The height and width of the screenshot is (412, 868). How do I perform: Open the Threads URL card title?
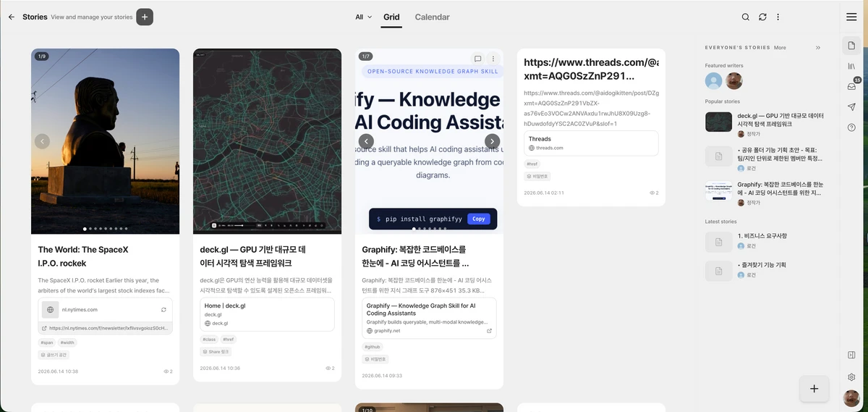coord(590,70)
